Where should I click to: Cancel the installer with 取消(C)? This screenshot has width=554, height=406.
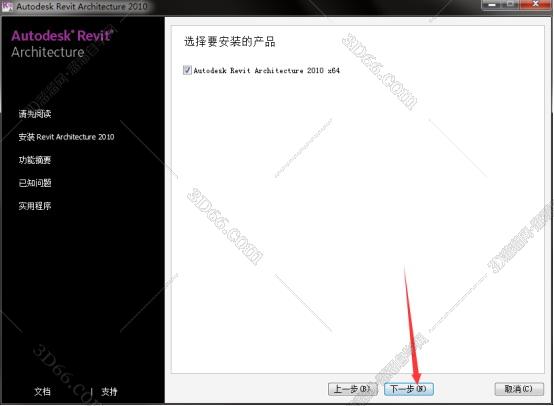(519, 389)
